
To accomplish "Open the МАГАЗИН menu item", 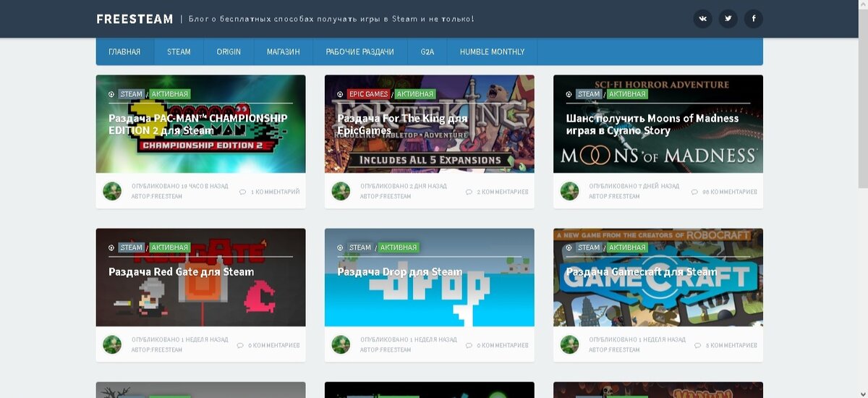I will pyautogui.click(x=283, y=52).
